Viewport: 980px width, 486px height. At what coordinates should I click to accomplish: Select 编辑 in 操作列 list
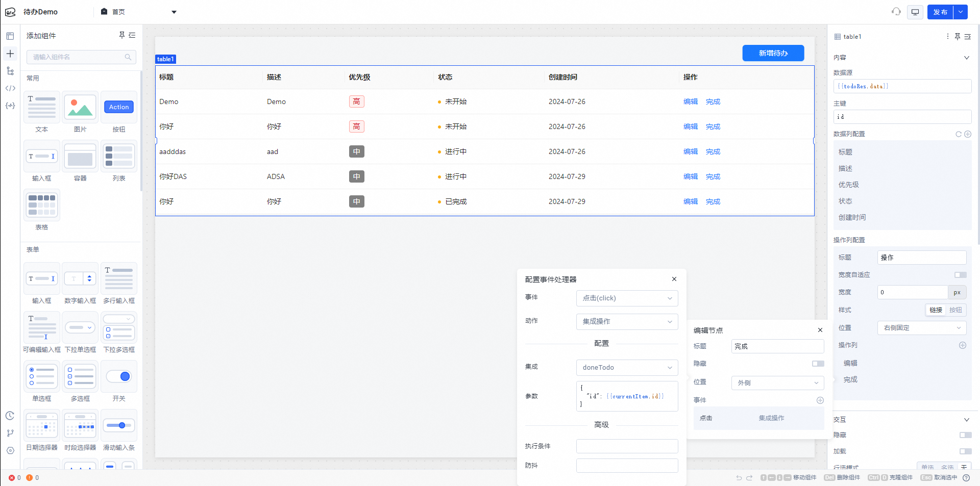[850, 363]
